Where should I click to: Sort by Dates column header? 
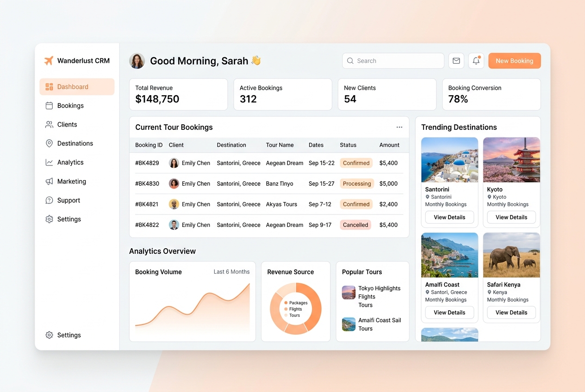pyautogui.click(x=316, y=145)
